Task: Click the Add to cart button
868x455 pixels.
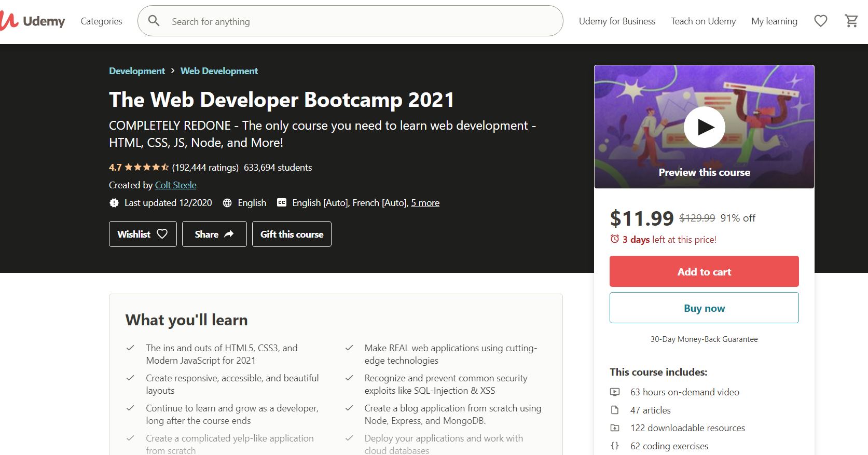Action: click(x=704, y=271)
